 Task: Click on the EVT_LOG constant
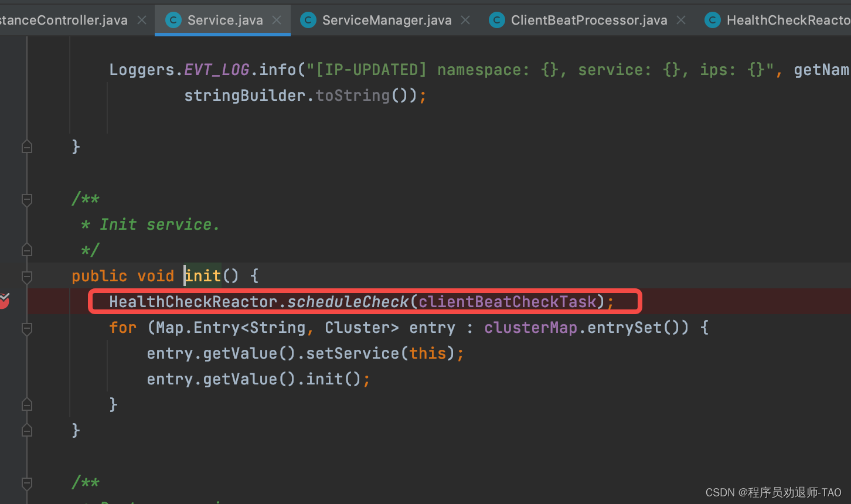click(217, 70)
